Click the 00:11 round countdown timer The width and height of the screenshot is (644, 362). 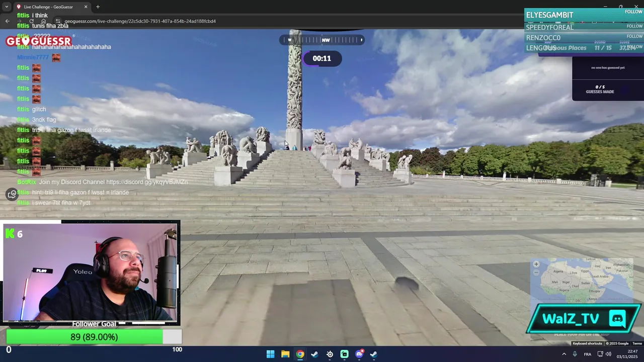tap(322, 58)
